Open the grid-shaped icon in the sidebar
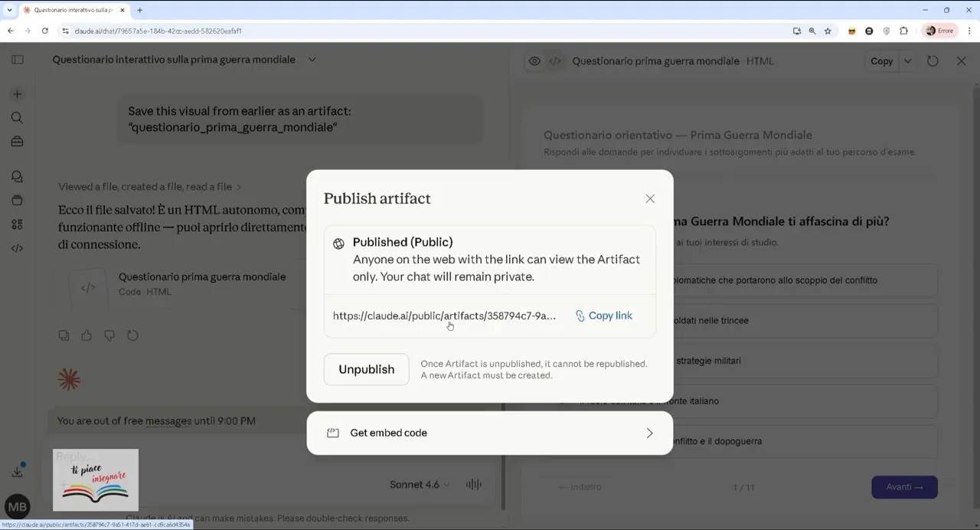Viewport: 980px width, 530px height. [17, 224]
